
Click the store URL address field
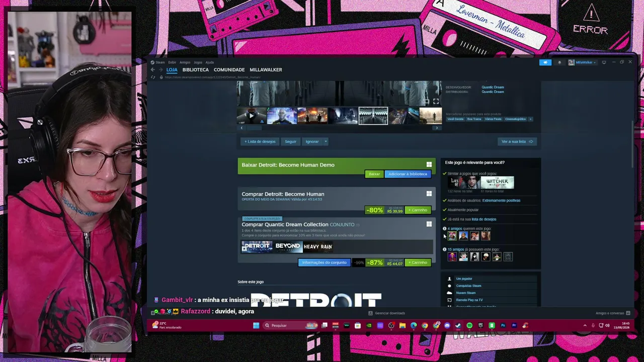tap(212, 77)
